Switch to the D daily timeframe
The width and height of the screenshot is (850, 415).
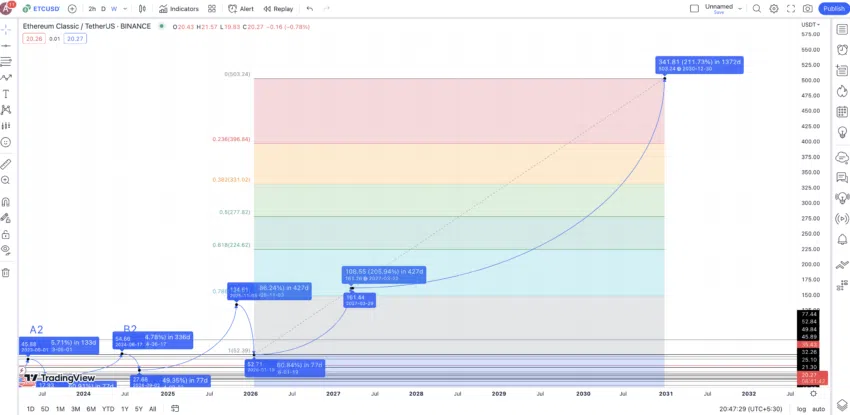(104, 9)
